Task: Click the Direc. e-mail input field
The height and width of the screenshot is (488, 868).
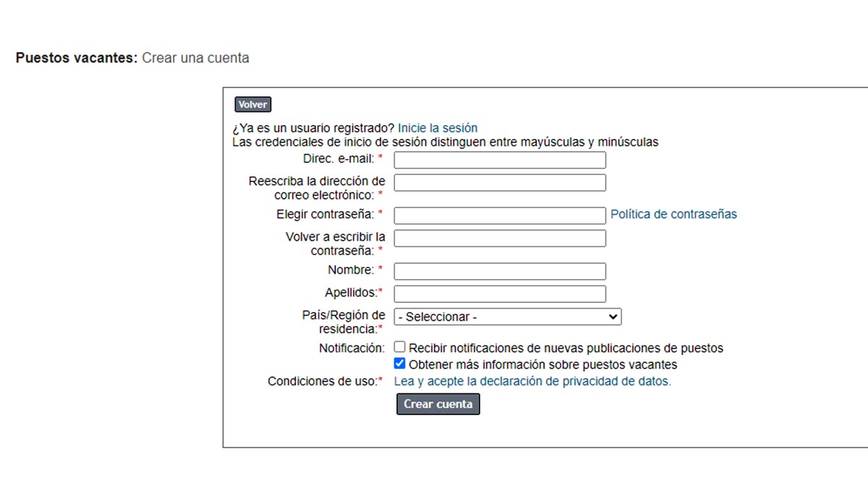Action: [499, 160]
